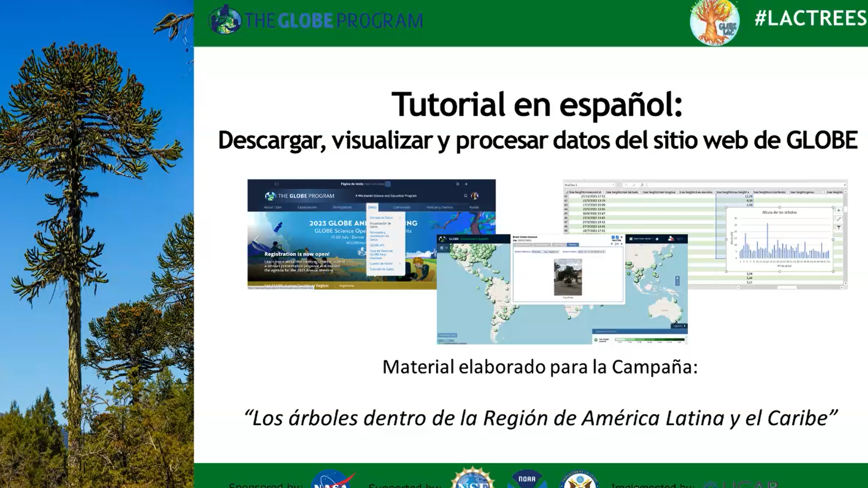The height and width of the screenshot is (488, 868).
Task: Open filter dropdown on first spreadsheet column
Action: 603,192
